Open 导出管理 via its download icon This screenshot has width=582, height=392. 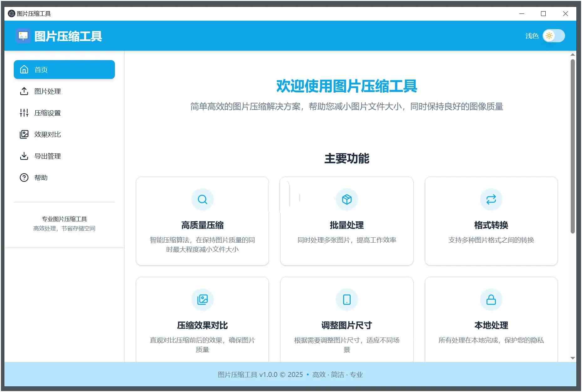pos(24,156)
